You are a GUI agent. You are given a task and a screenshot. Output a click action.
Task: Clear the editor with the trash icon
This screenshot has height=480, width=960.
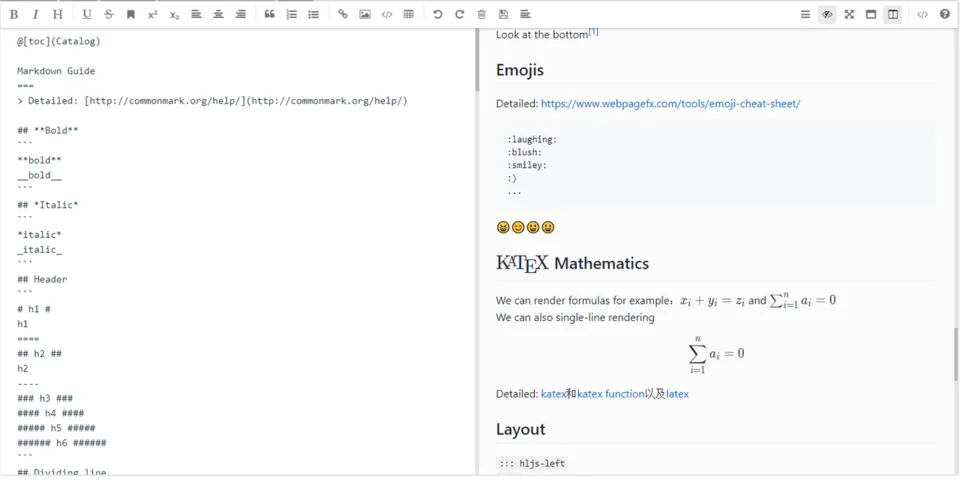tap(481, 15)
